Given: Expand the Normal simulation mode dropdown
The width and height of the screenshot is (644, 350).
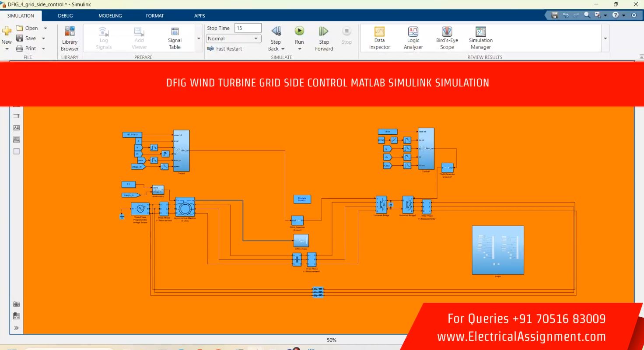Looking at the screenshot, I should pos(256,38).
